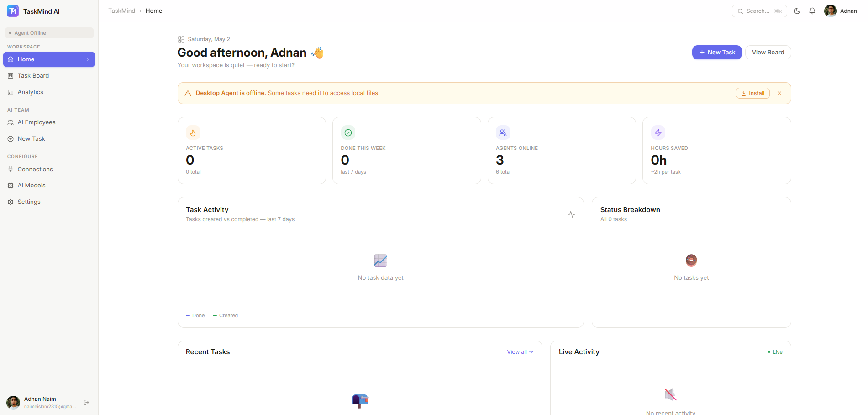The image size is (868, 415).
Task: Click the Task Board sidebar icon
Action: point(11,76)
